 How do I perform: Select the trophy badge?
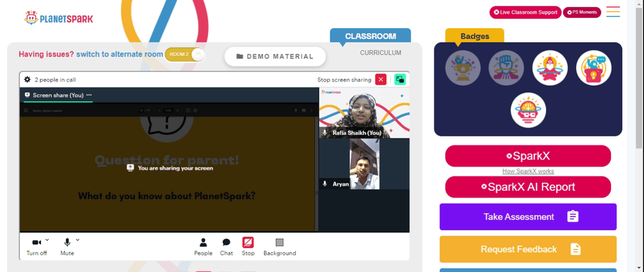click(463, 68)
